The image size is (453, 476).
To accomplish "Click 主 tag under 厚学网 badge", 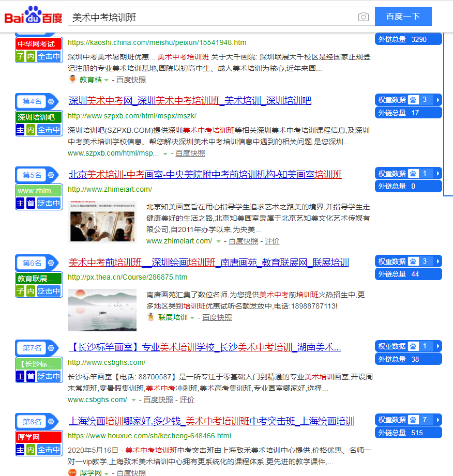I will pyautogui.click(x=20, y=450).
